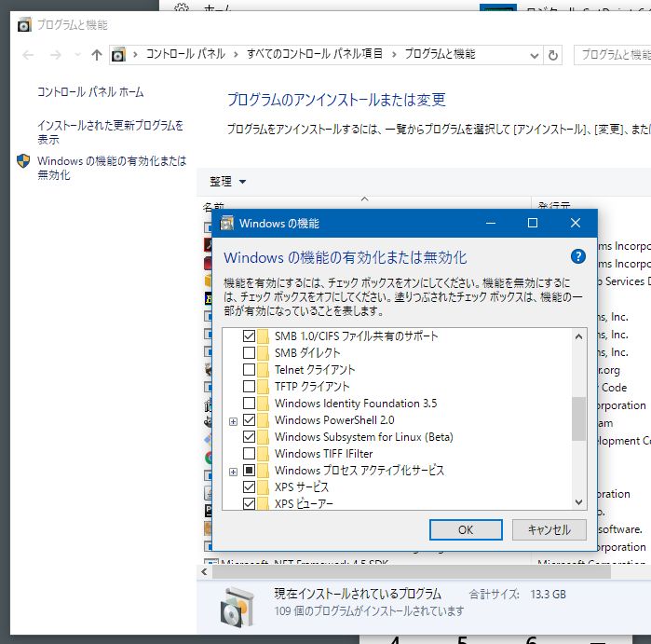Check Windows Identity Foundation 3.5 box
This screenshot has height=644, width=651.
coord(249,403)
